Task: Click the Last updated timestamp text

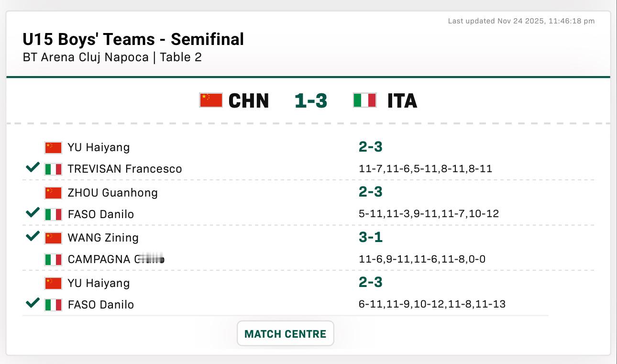Action: pos(521,21)
